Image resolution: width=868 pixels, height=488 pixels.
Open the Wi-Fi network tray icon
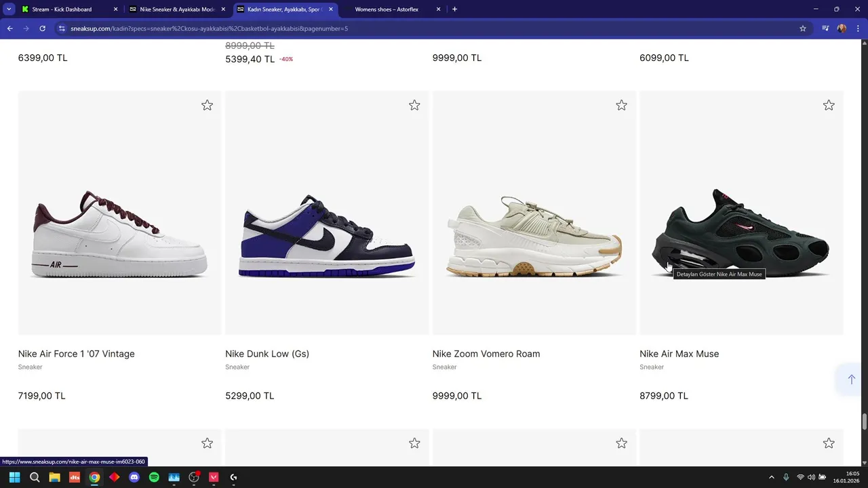pyautogui.click(x=800, y=477)
